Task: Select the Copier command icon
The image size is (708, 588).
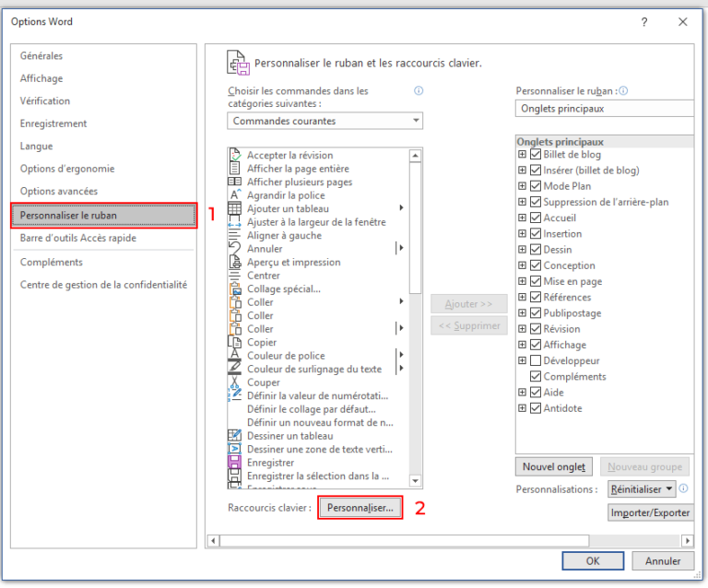Action: pos(234,343)
